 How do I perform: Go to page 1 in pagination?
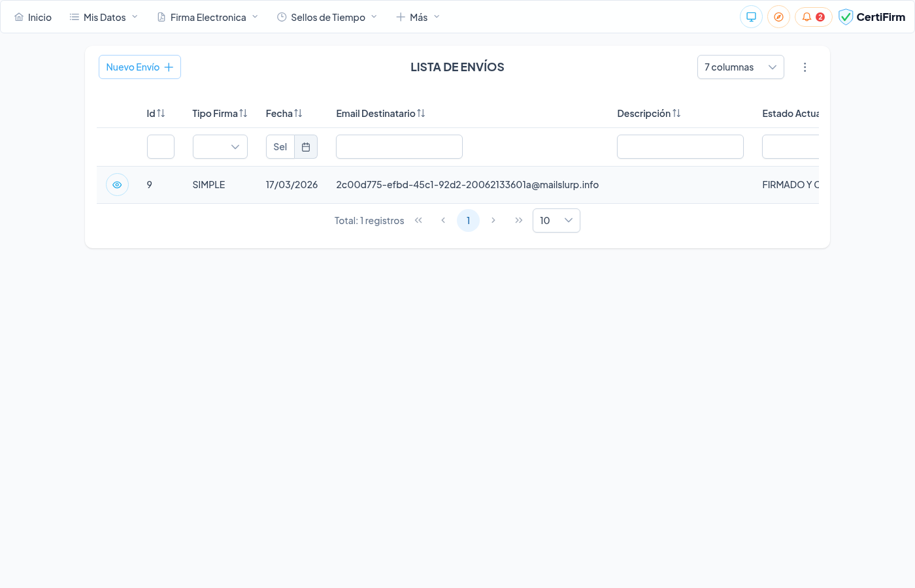[468, 221]
